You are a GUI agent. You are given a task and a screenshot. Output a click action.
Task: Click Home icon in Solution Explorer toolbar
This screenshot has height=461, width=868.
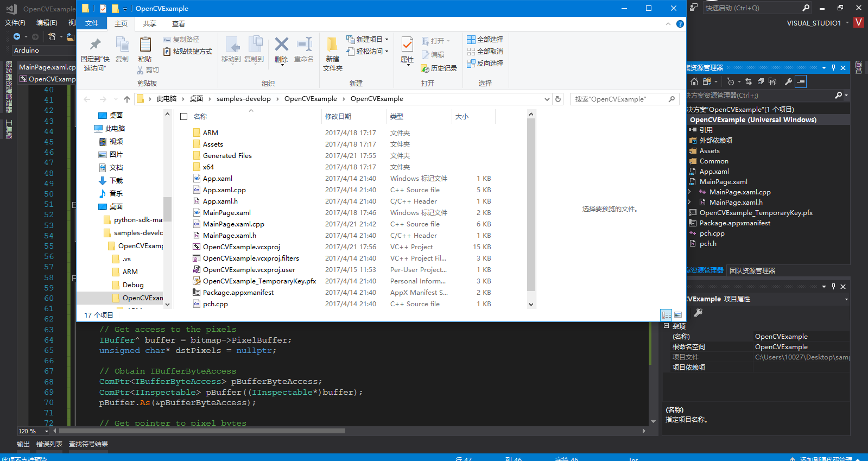click(x=694, y=81)
